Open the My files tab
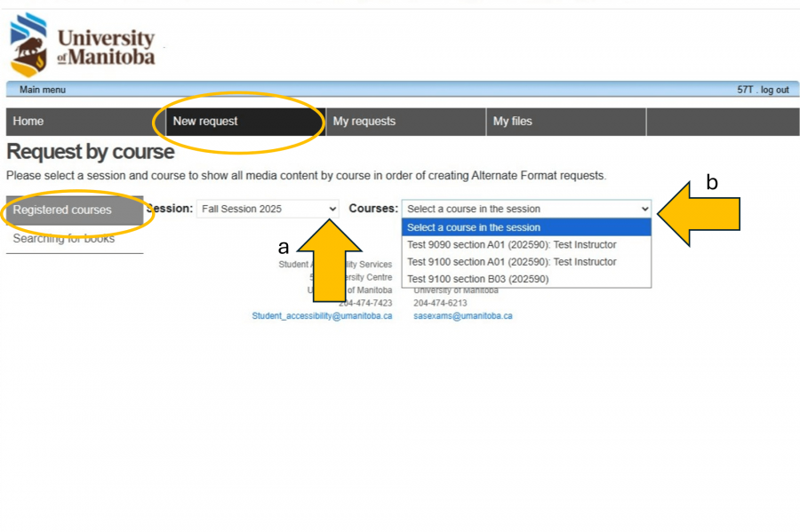The image size is (800, 532). click(513, 122)
